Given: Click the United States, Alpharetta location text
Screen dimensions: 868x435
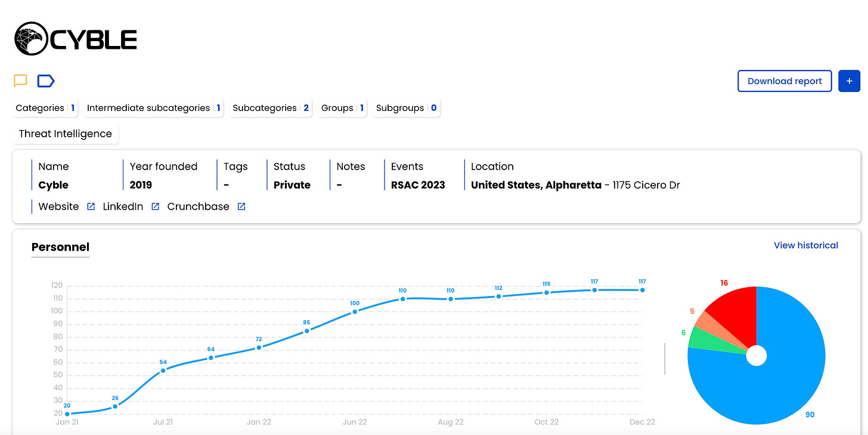Looking at the screenshot, I should point(536,185).
